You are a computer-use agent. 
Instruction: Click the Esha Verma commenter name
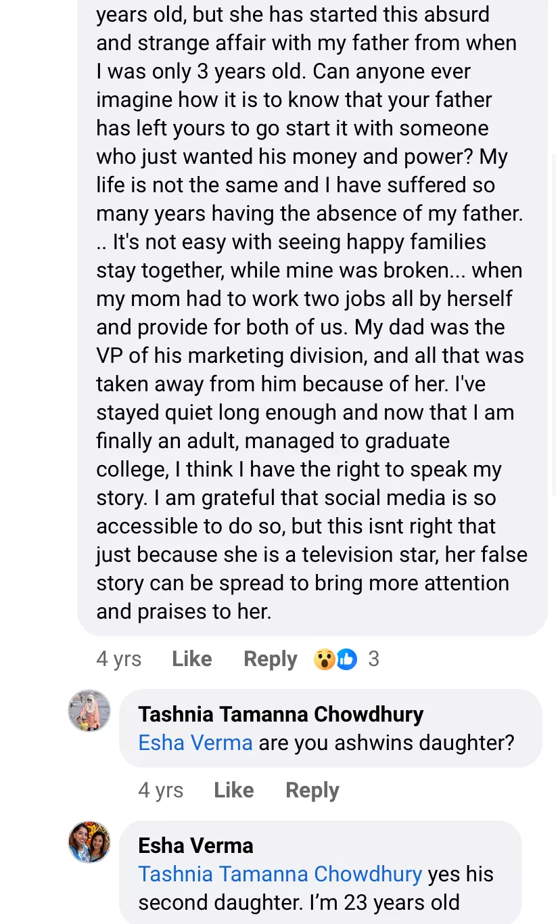pyautogui.click(x=195, y=845)
